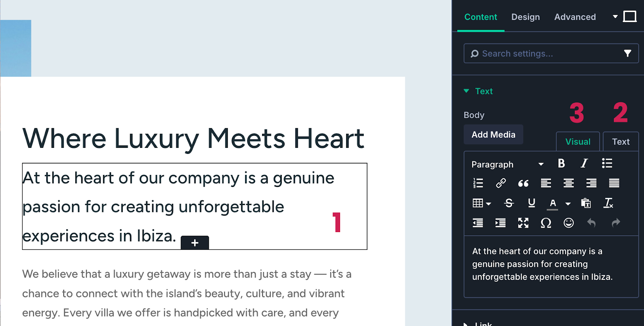Toggle fullscreen mode for the text editor
644x326 pixels.
pos(524,223)
